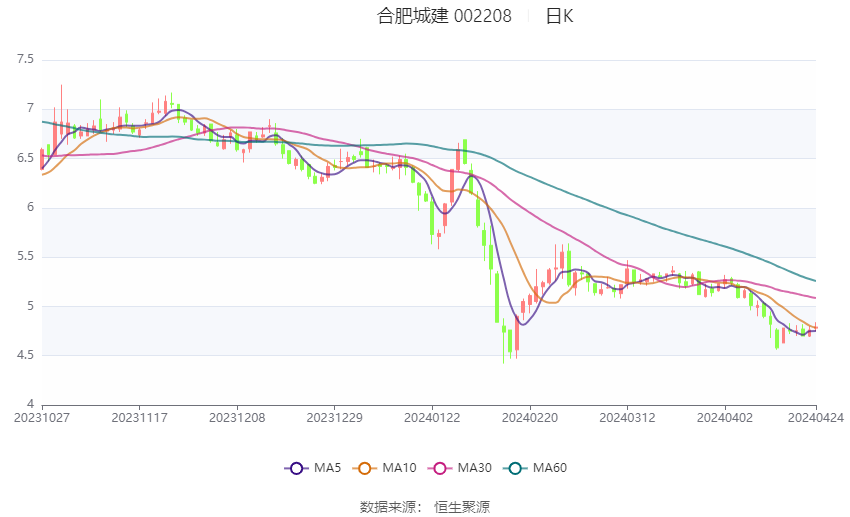
Task: Select the 日K label in header
Action: [560, 16]
